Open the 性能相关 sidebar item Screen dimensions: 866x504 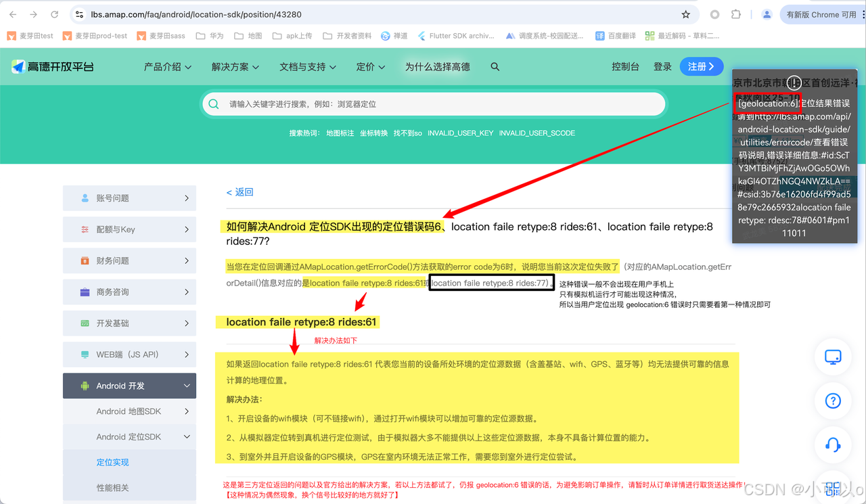[112, 488]
